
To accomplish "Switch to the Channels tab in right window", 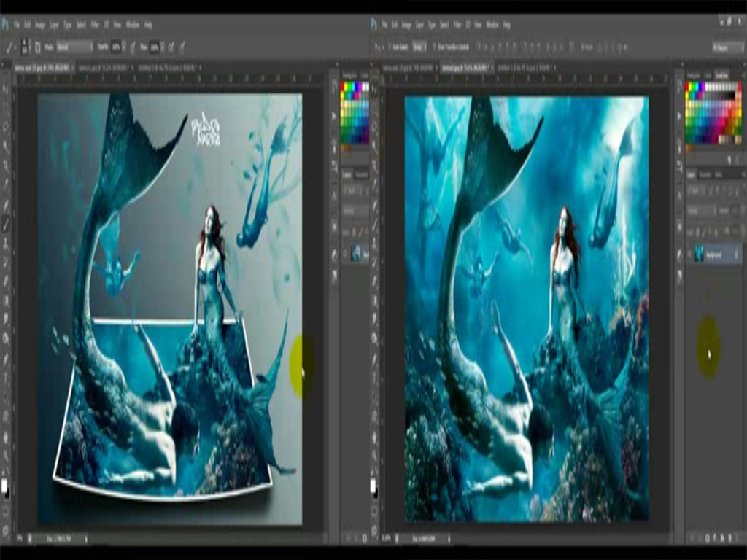I will (705, 175).
